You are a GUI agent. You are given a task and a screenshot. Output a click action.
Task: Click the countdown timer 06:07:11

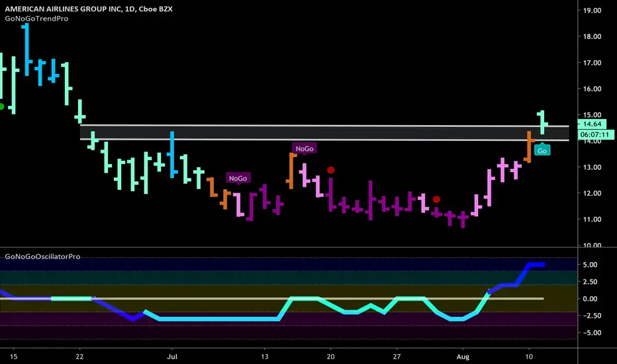[x=594, y=134]
